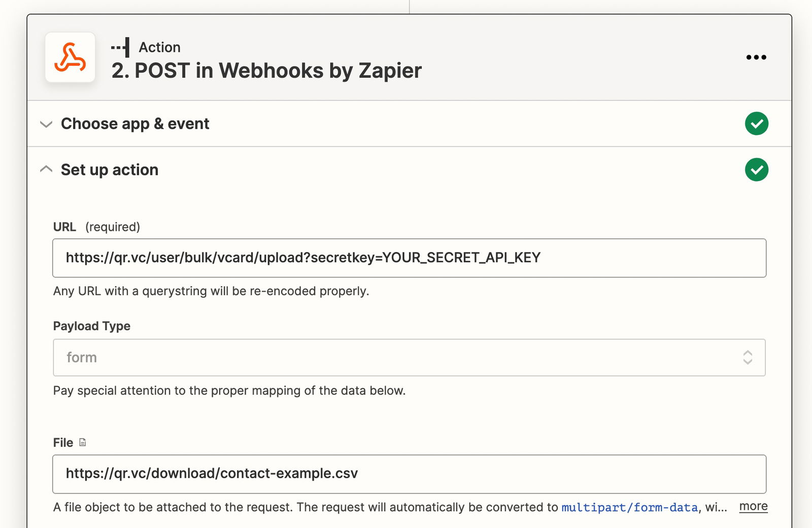Image resolution: width=812 pixels, height=528 pixels.
Task: Open the three-dot step options menu
Action: click(756, 57)
